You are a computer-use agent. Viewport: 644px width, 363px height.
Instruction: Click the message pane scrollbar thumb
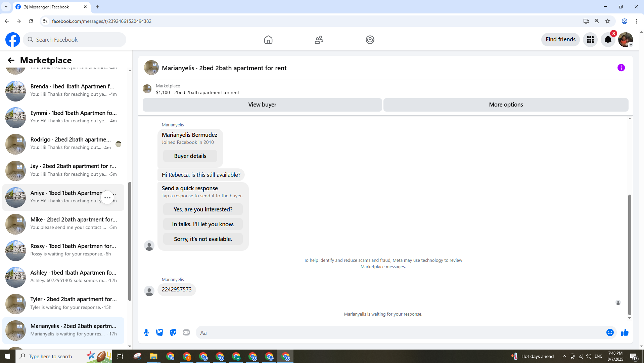(630, 254)
